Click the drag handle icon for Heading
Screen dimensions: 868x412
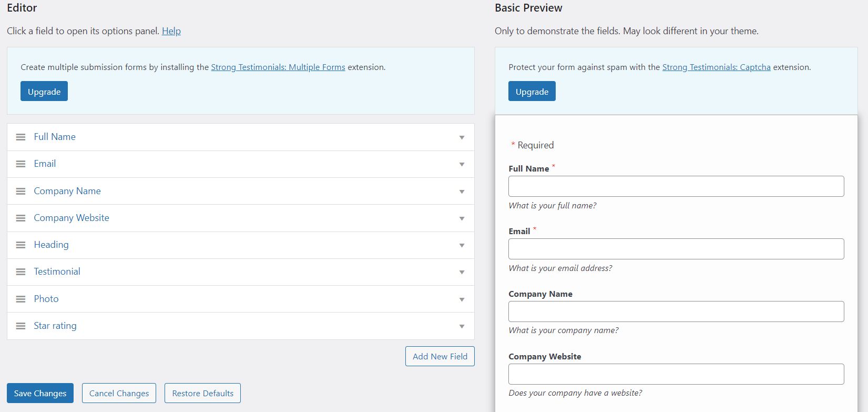coord(21,245)
